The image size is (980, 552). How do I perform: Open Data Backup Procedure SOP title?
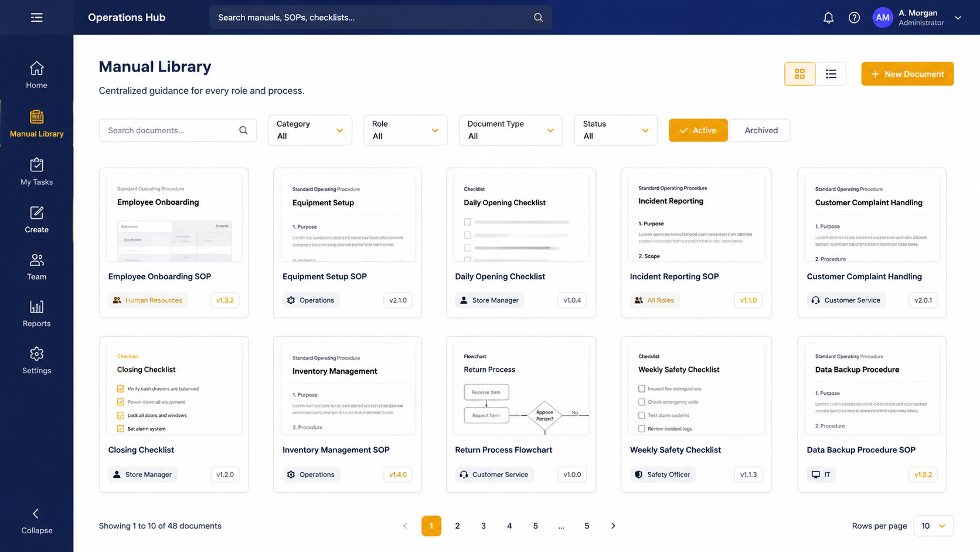[861, 450]
